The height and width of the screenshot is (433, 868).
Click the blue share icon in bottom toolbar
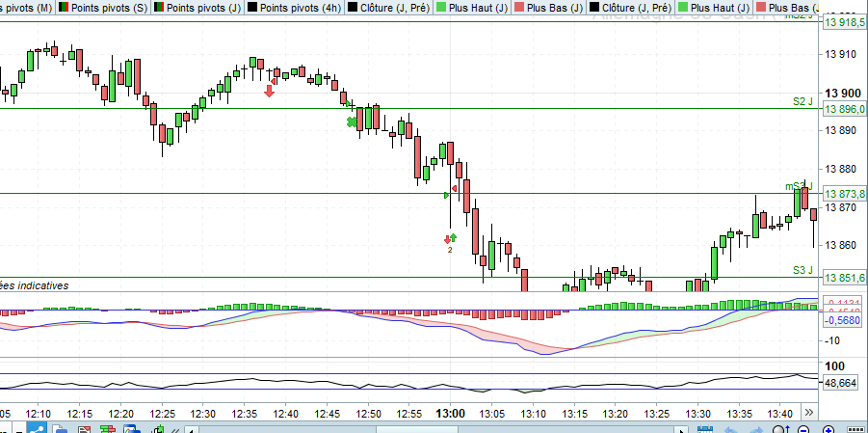point(39,428)
